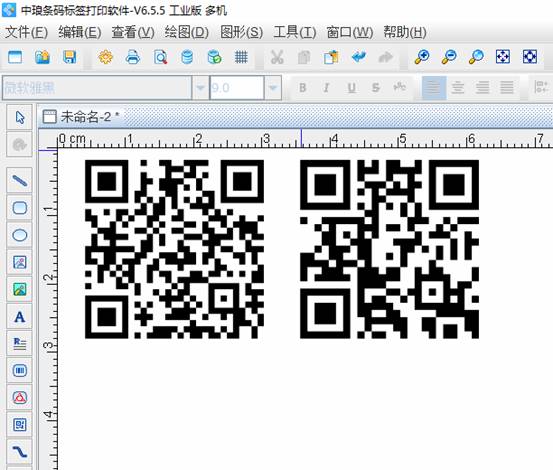
Task: Expand the font size dropdown arrow
Action: (273, 87)
